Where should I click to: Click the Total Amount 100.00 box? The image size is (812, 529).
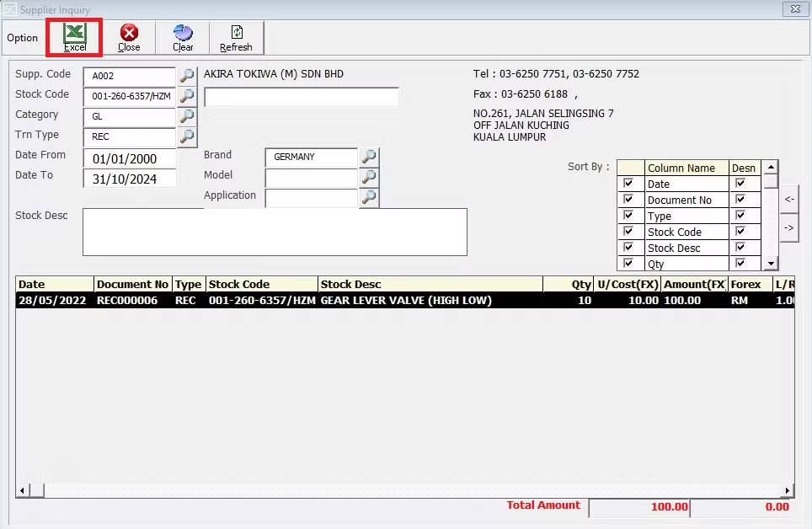pos(639,507)
